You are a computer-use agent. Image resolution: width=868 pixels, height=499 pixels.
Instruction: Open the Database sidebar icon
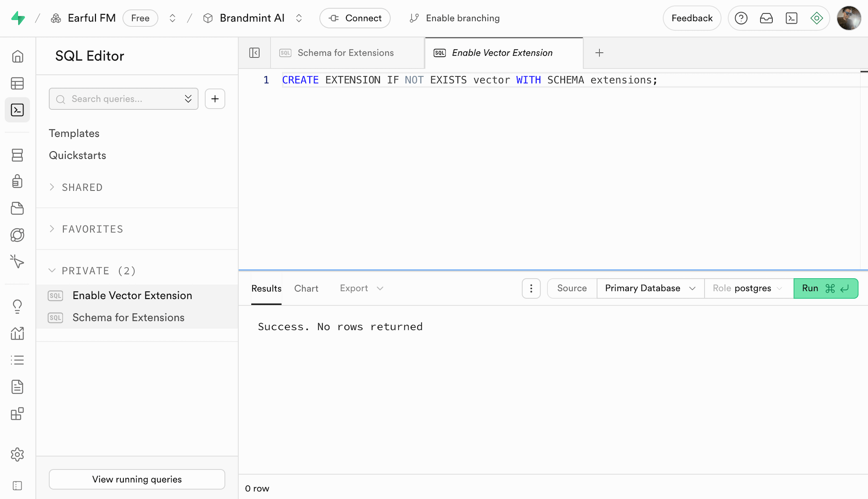pyautogui.click(x=17, y=155)
